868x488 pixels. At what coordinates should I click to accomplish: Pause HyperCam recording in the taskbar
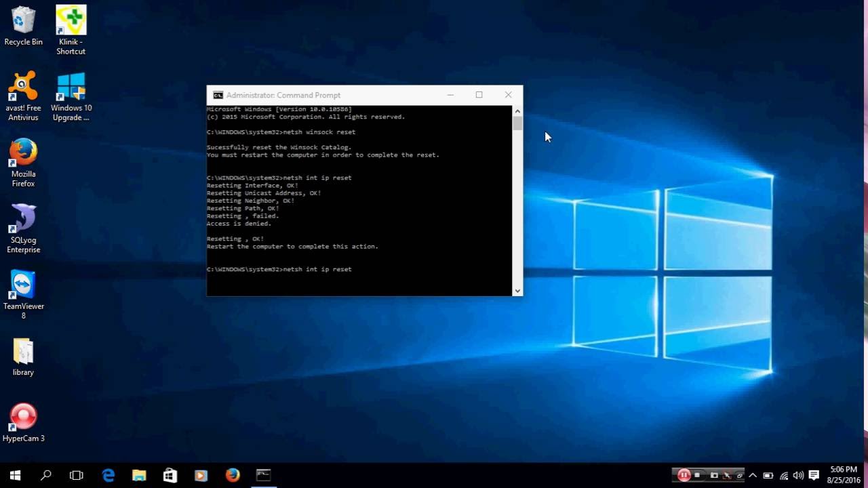(684, 475)
